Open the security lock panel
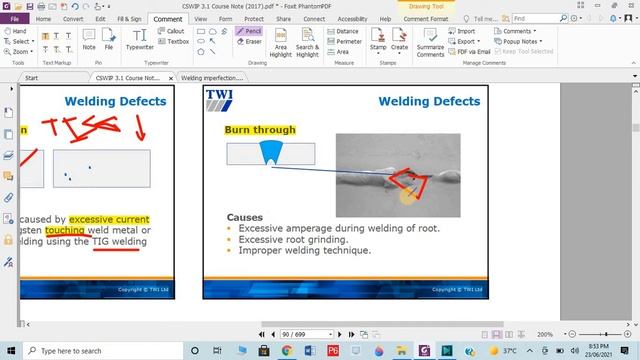 [x=8, y=240]
